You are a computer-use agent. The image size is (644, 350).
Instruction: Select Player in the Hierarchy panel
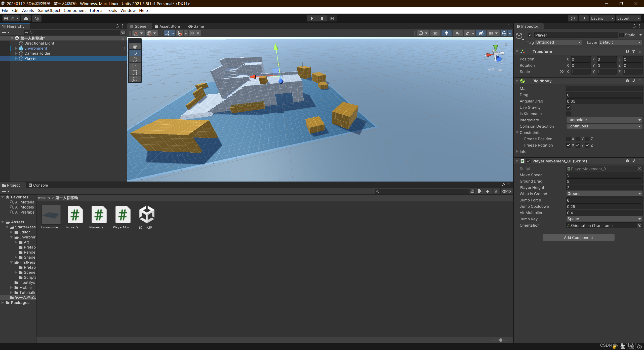pyautogui.click(x=30, y=58)
